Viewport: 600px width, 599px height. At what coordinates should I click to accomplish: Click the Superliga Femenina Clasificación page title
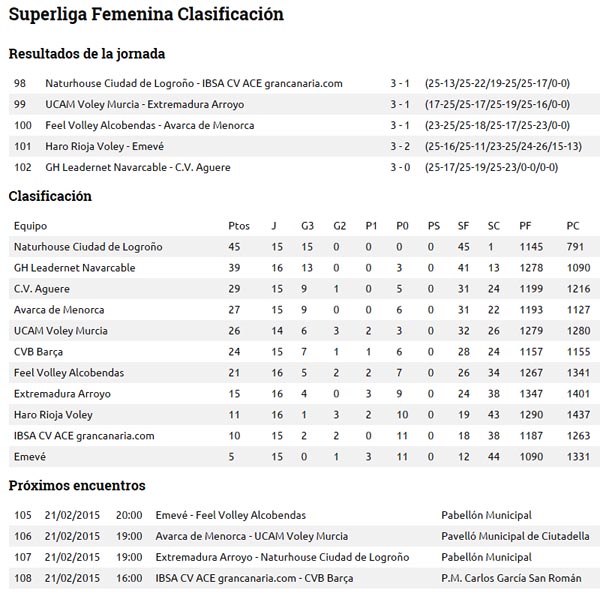(146, 15)
